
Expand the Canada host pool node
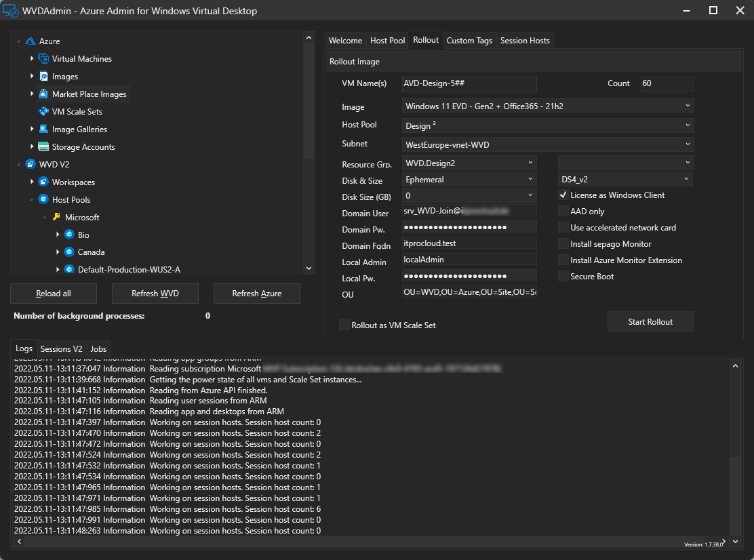point(58,252)
